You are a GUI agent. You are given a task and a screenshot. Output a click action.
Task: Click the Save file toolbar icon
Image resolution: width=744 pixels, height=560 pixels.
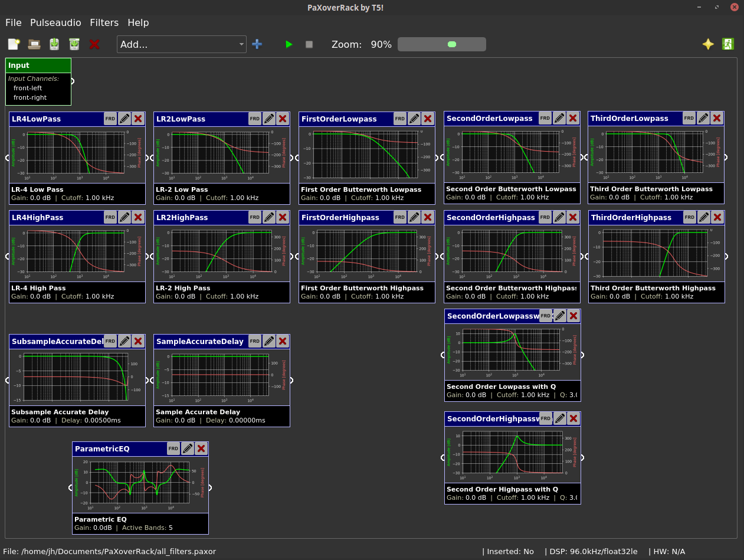(x=54, y=44)
